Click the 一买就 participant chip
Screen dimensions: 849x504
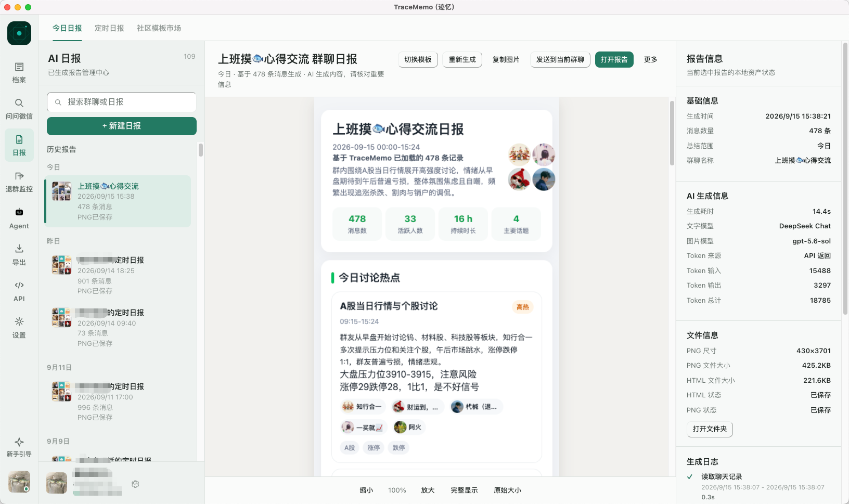(363, 427)
